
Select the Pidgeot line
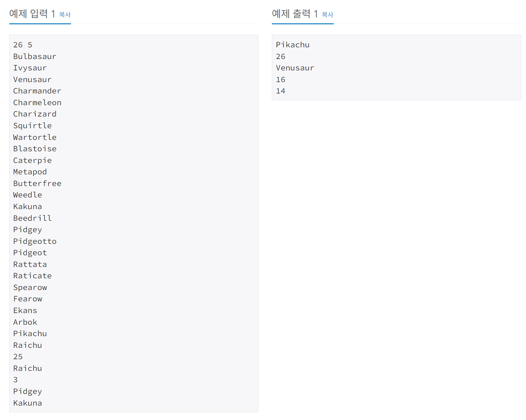30,253
